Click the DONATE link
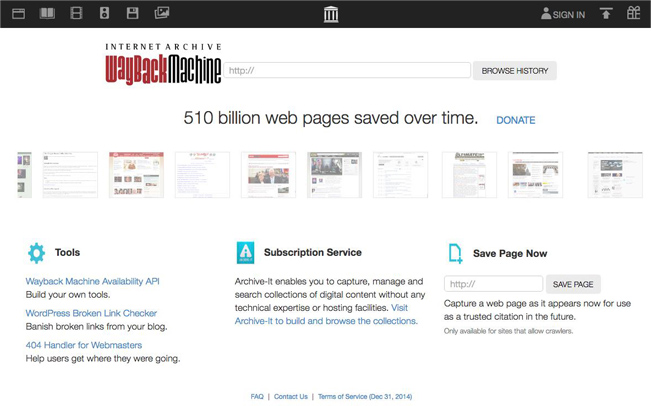The width and height of the screenshot is (651, 406). (x=516, y=120)
